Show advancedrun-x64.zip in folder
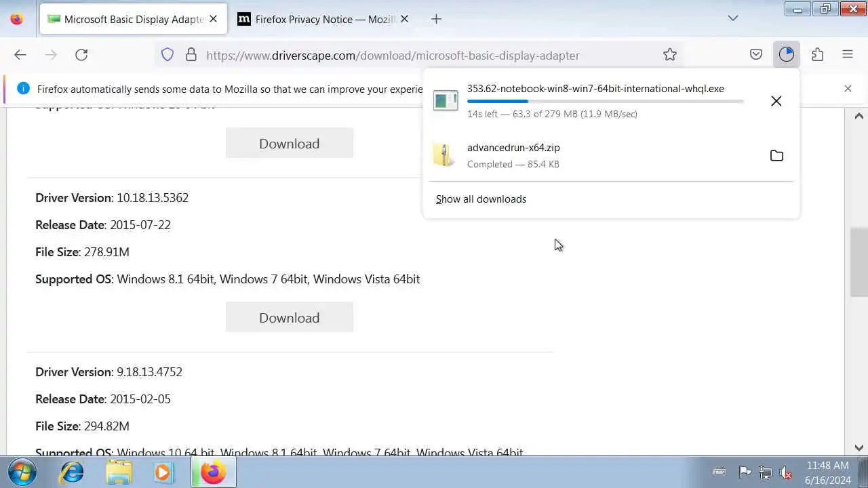The image size is (868, 488). [776, 156]
